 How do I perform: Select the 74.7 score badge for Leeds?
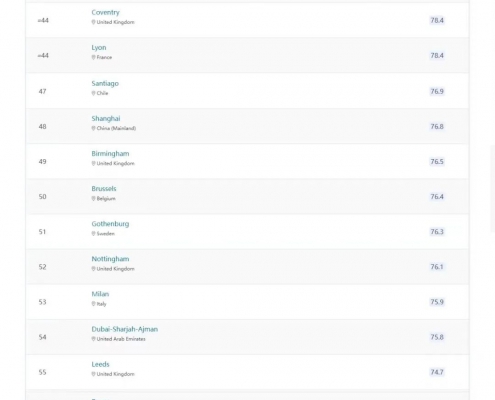click(437, 372)
